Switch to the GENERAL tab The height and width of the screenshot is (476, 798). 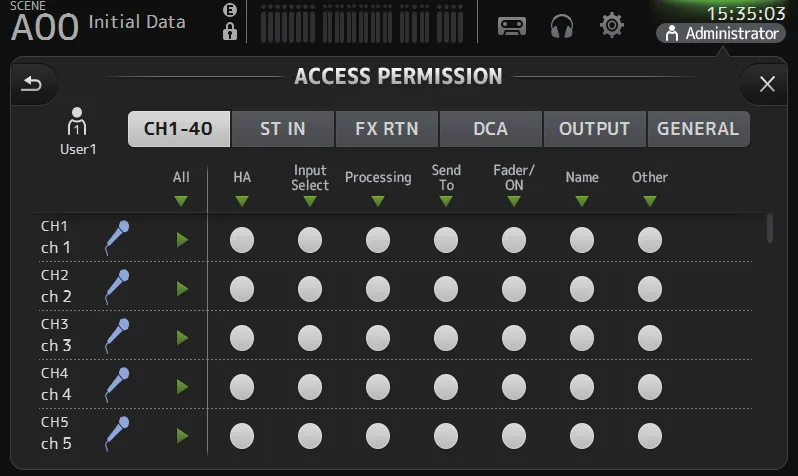pyautogui.click(x=698, y=129)
